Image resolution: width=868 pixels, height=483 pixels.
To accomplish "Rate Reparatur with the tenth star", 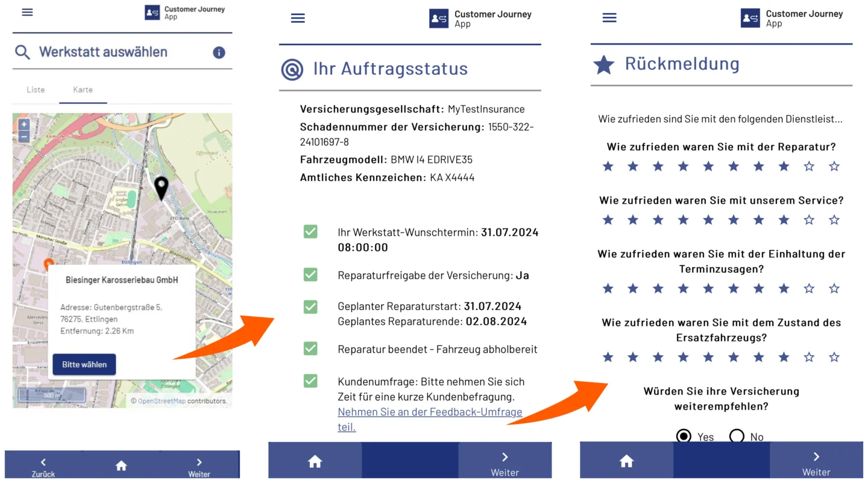I will tap(834, 166).
